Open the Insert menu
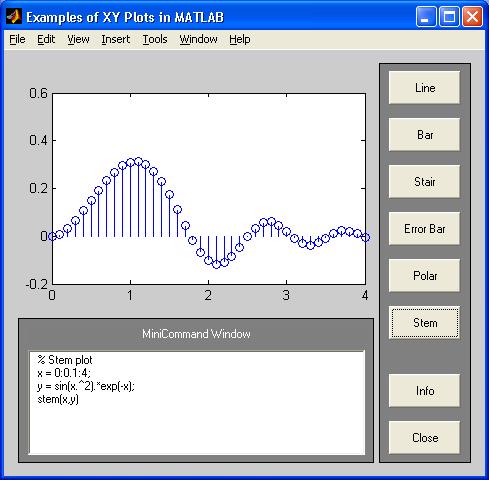 (116, 39)
